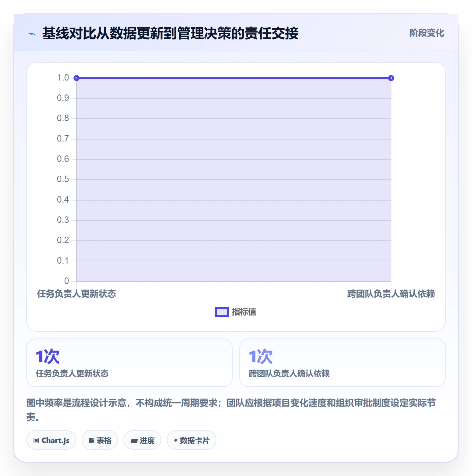Click the grid icon in 表格 tag

[92, 441]
